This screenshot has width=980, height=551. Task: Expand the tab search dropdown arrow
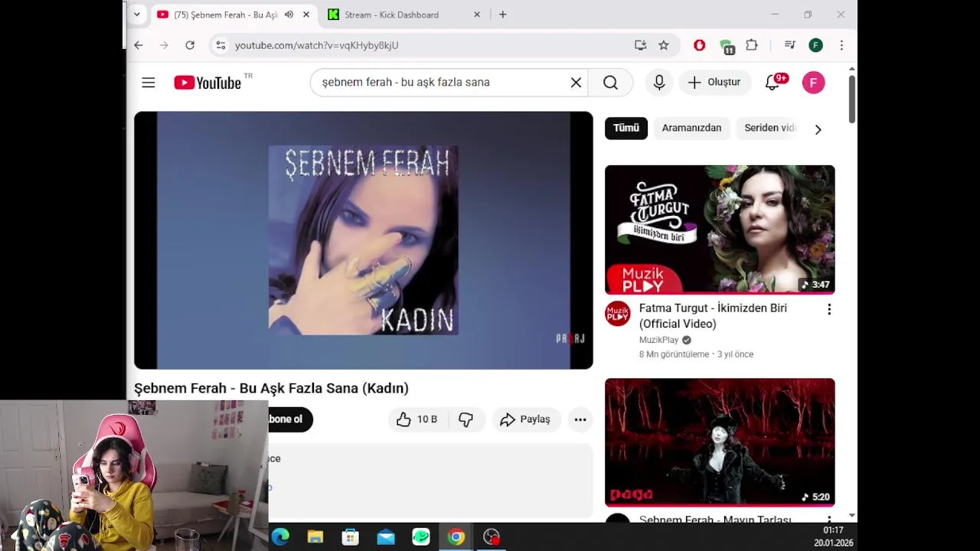(x=137, y=15)
